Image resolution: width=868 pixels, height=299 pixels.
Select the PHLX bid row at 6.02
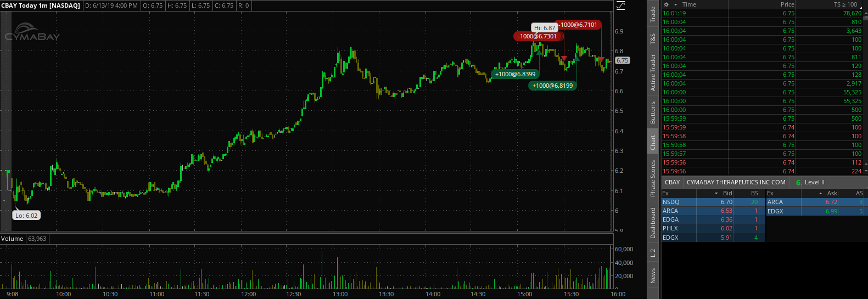click(713, 228)
